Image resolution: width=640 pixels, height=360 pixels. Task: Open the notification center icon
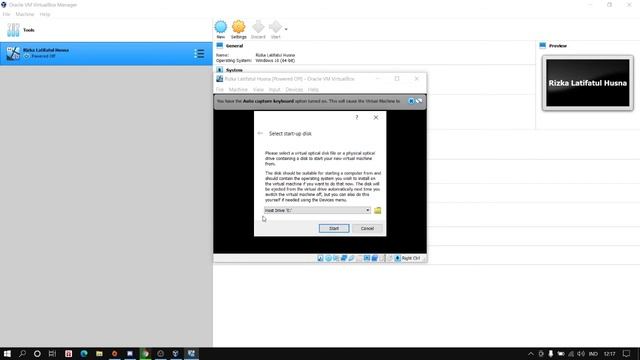pyautogui.click(x=627, y=354)
